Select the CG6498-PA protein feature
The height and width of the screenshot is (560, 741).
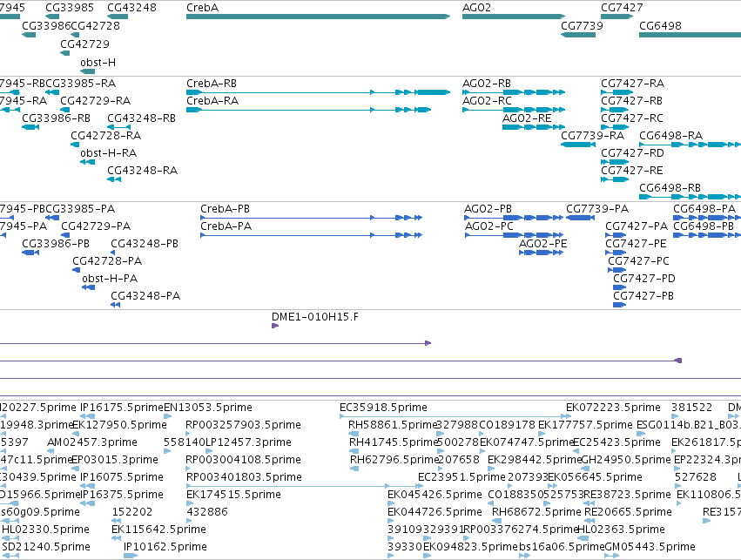pyautogui.click(x=707, y=218)
